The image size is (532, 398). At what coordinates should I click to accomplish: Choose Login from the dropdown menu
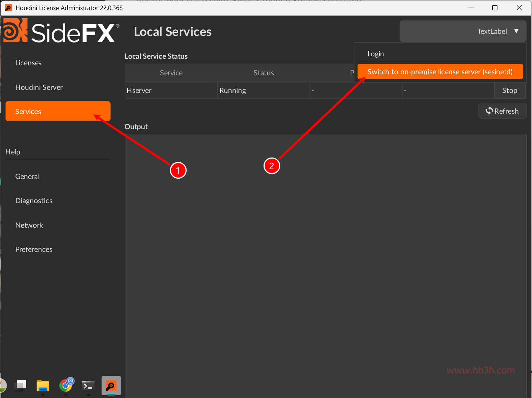point(439,54)
